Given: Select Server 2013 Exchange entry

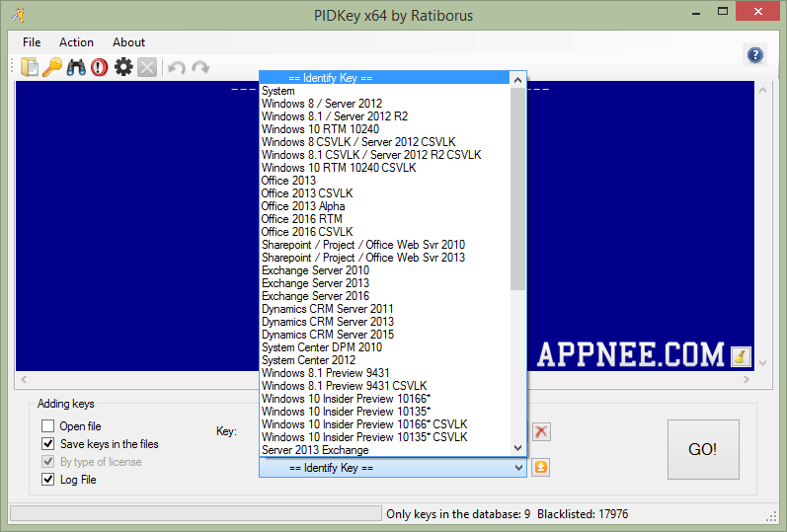Looking at the screenshot, I should (384, 450).
